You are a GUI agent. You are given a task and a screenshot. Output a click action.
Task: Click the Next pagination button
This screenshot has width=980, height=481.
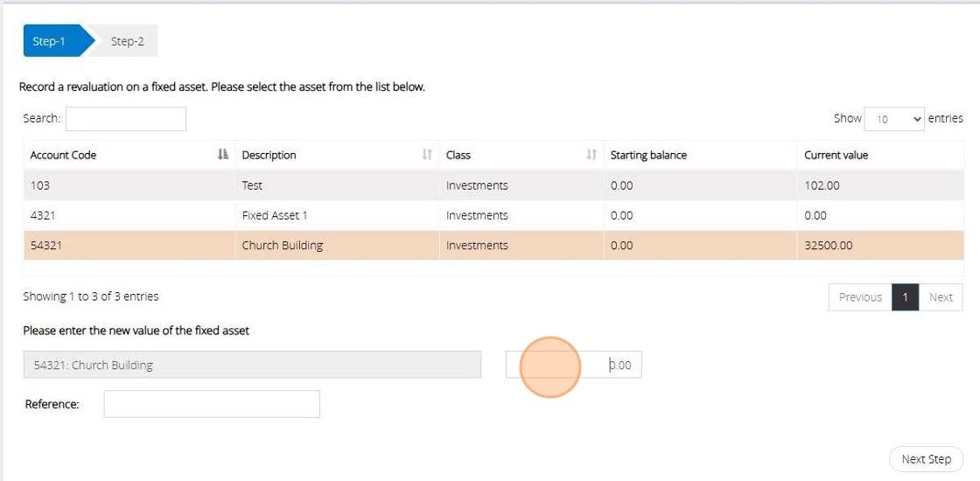(x=941, y=297)
